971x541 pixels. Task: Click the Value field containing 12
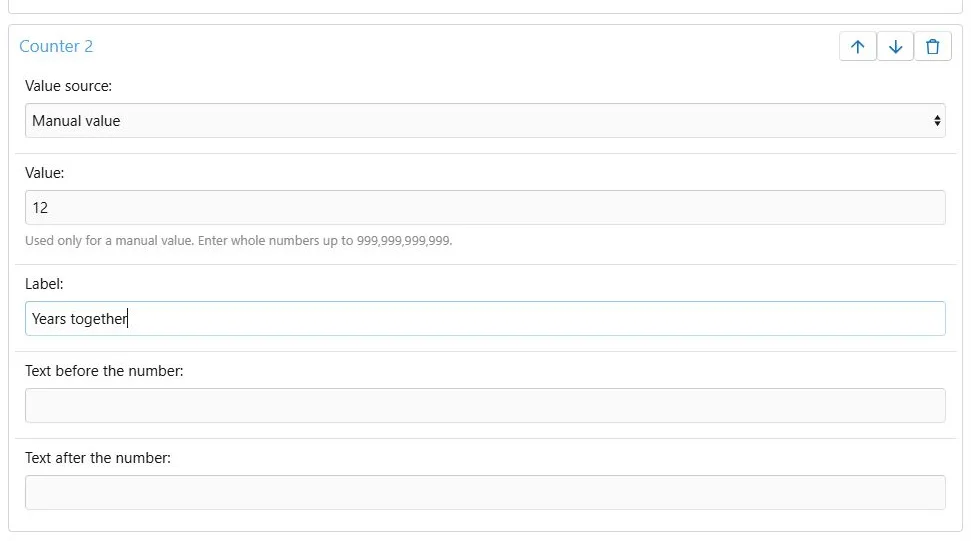[485, 207]
